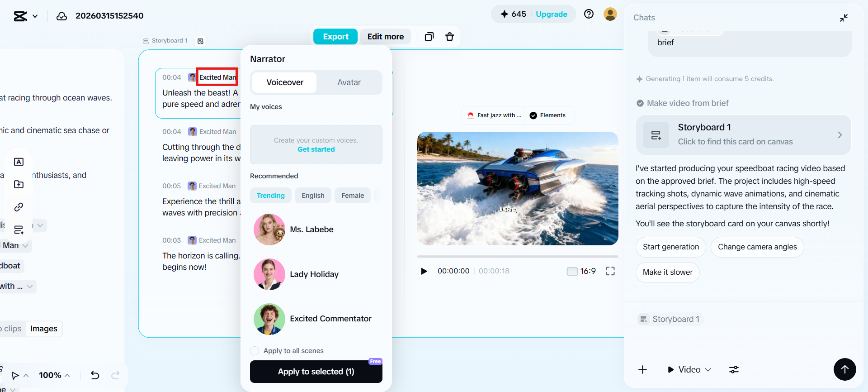Click Apply to selected (1) button
This screenshot has width=868, height=392.
tap(316, 372)
